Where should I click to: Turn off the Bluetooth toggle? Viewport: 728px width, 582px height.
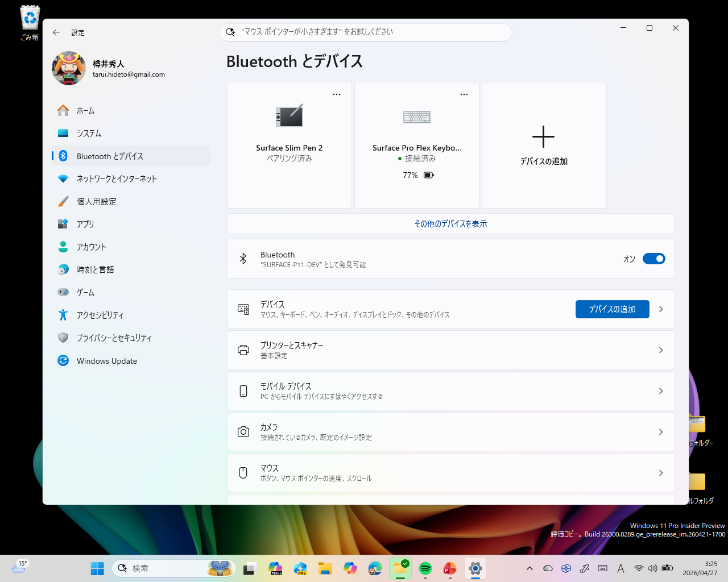click(654, 259)
